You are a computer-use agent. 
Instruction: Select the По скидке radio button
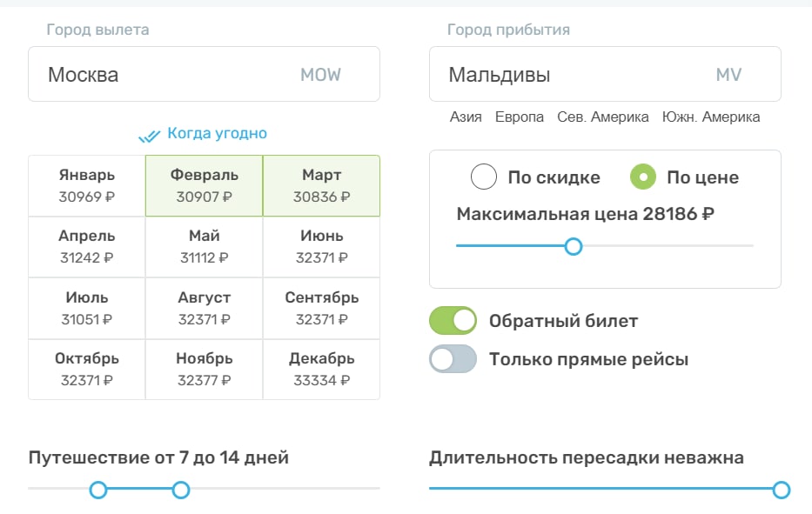484,177
